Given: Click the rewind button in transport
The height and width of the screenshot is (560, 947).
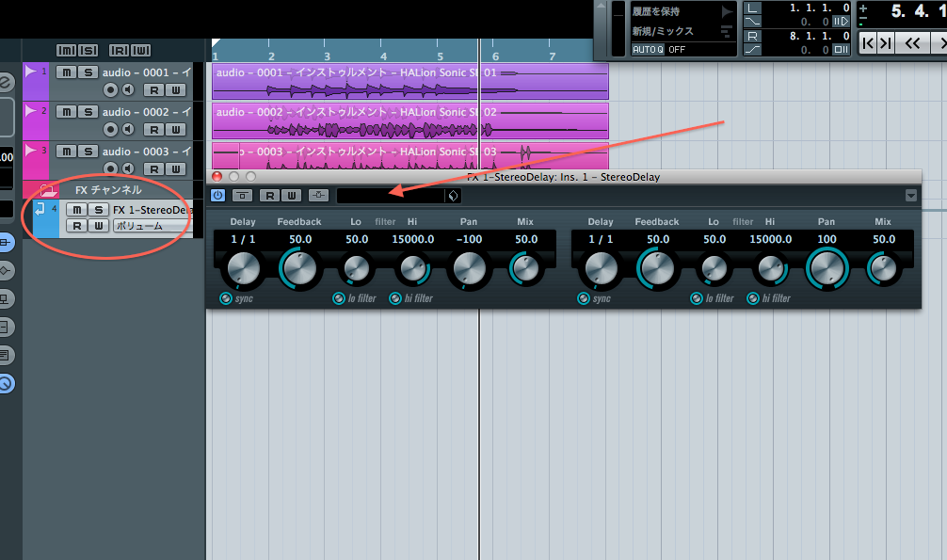Looking at the screenshot, I should (912, 43).
